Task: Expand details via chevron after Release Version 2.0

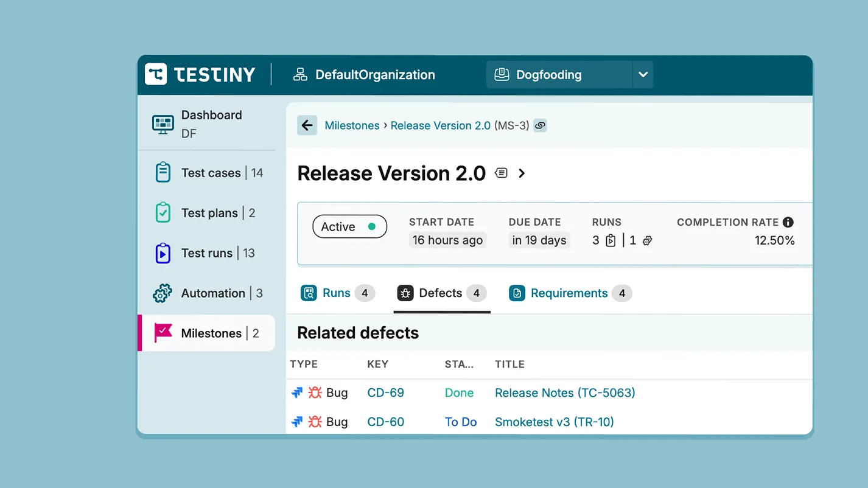Action: [x=522, y=173]
